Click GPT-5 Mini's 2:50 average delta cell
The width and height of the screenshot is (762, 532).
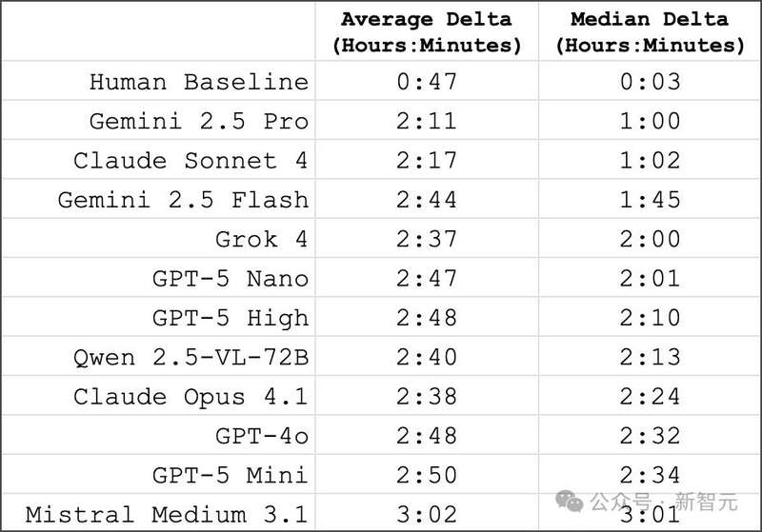426,475
